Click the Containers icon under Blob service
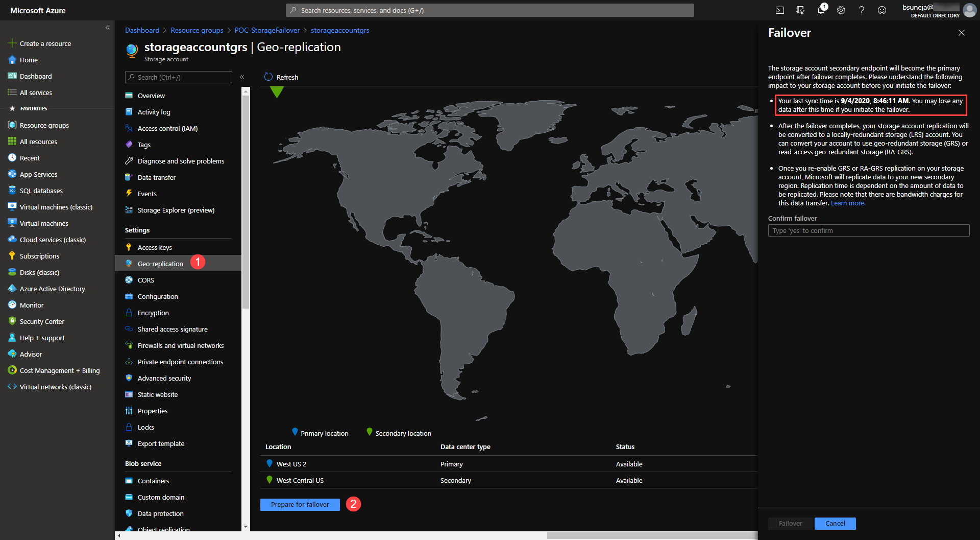 tap(129, 481)
